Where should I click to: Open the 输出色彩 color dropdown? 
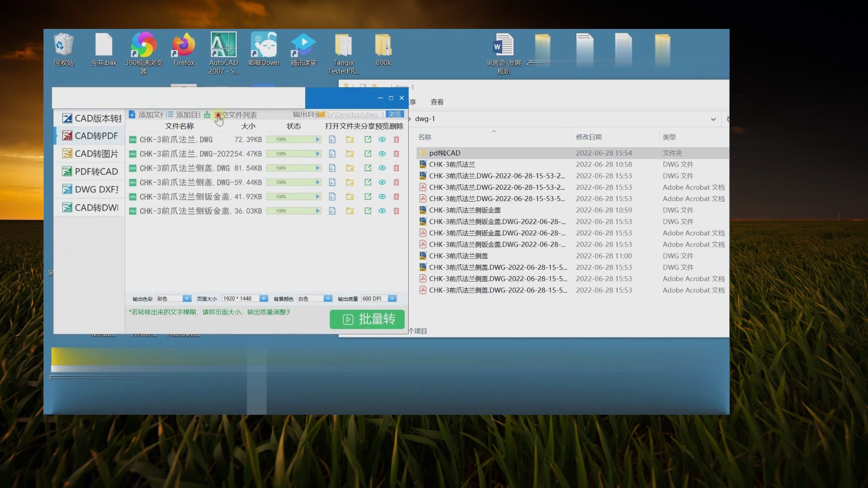[187, 299]
